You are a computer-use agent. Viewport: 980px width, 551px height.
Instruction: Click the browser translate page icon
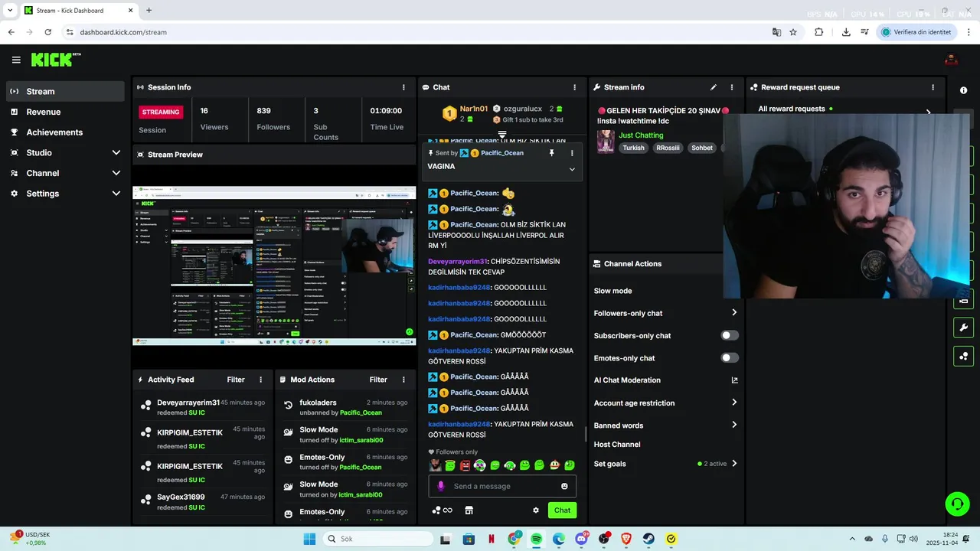(x=776, y=32)
